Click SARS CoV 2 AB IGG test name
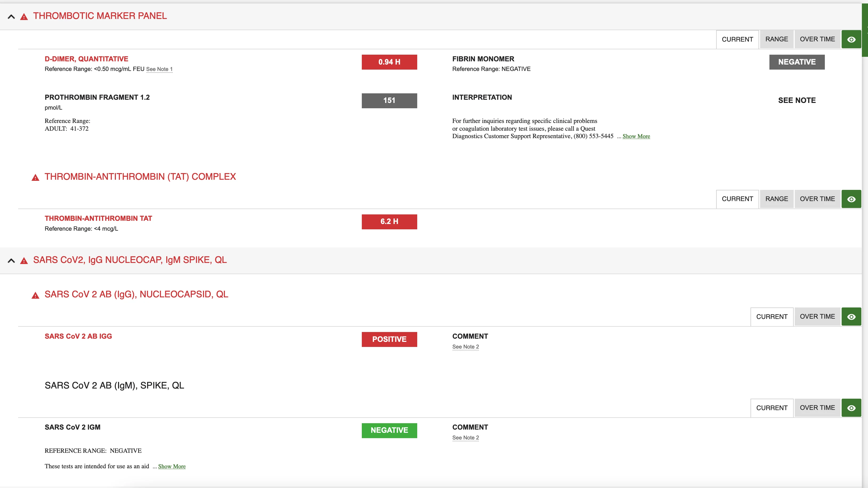This screenshot has width=868, height=488. (x=78, y=336)
